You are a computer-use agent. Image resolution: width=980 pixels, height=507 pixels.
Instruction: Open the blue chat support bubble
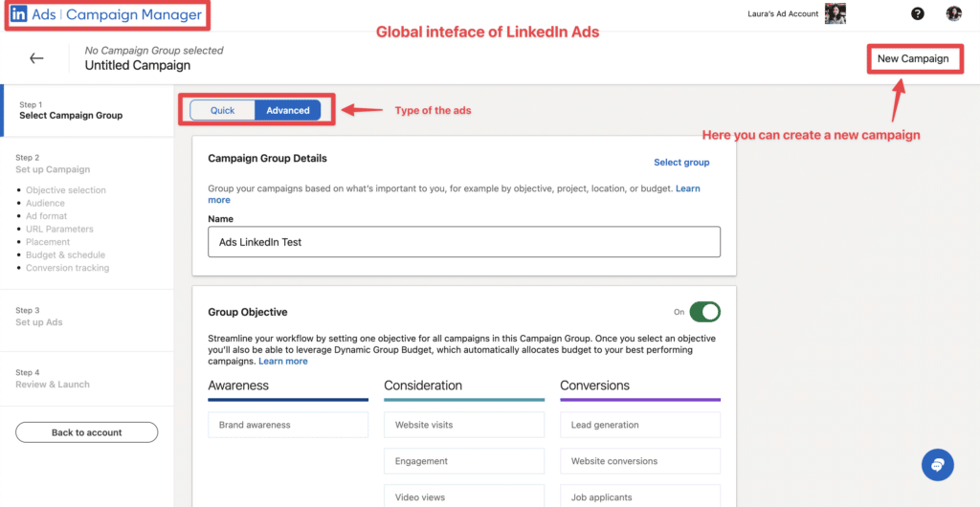pos(938,465)
